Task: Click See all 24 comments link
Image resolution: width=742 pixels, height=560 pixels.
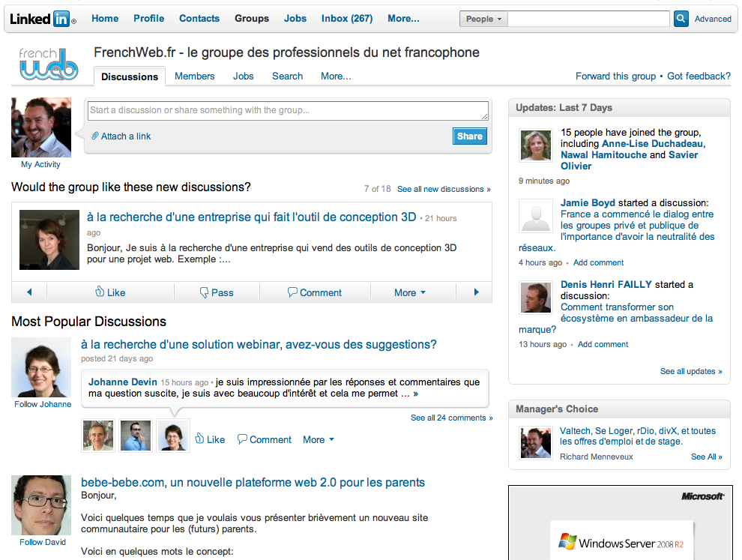Action: (451, 418)
